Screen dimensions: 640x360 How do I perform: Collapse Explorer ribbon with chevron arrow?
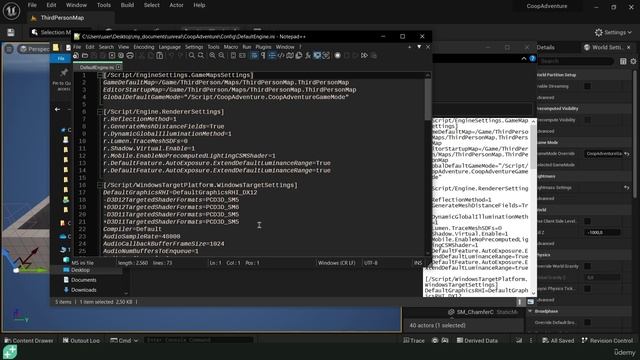tap(524, 59)
